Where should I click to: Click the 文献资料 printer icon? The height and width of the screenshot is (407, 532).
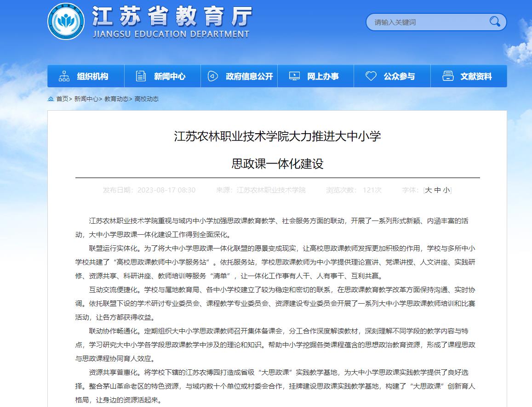(x=448, y=76)
